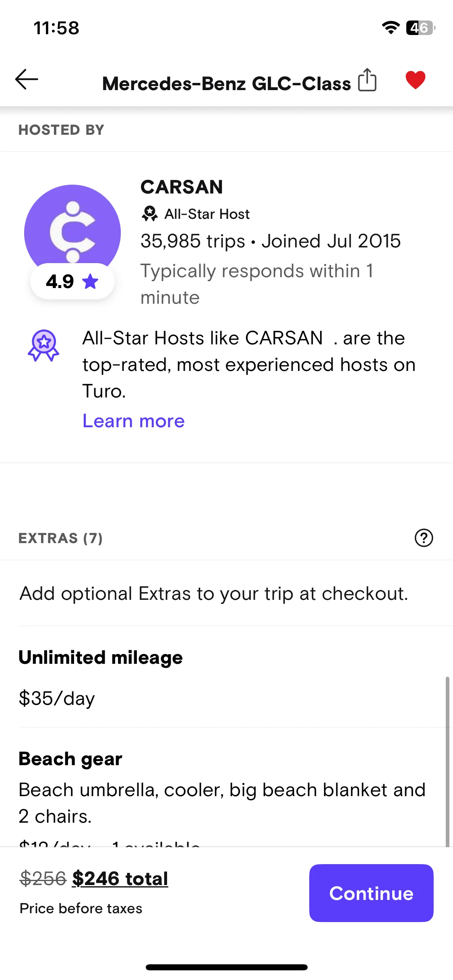The image size is (453, 980).
Task: Open the Extras help question mark
Action: [x=424, y=538]
